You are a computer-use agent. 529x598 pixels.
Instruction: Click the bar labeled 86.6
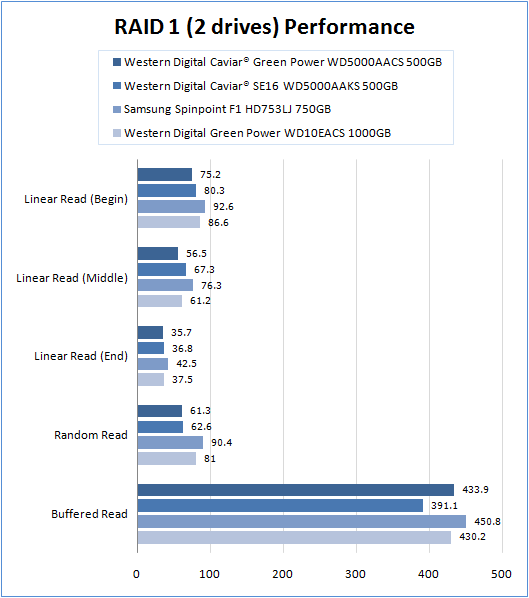[x=169, y=222]
